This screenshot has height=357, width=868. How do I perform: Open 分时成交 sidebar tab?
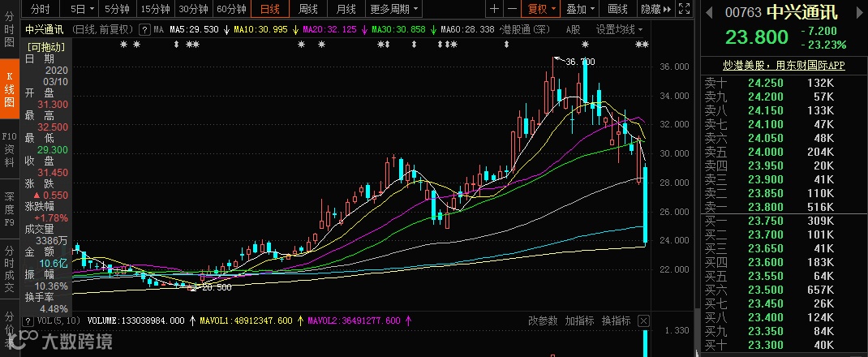[x=9, y=269]
